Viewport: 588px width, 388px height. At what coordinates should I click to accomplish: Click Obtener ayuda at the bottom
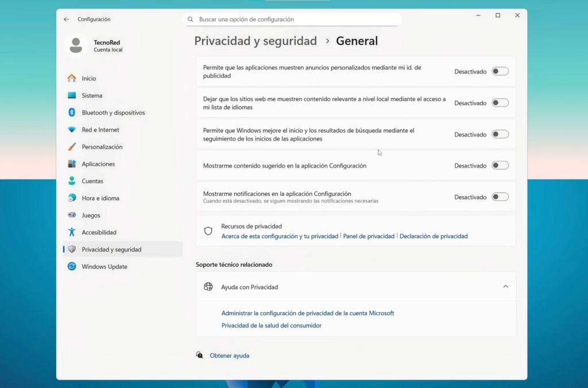(229, 355)
